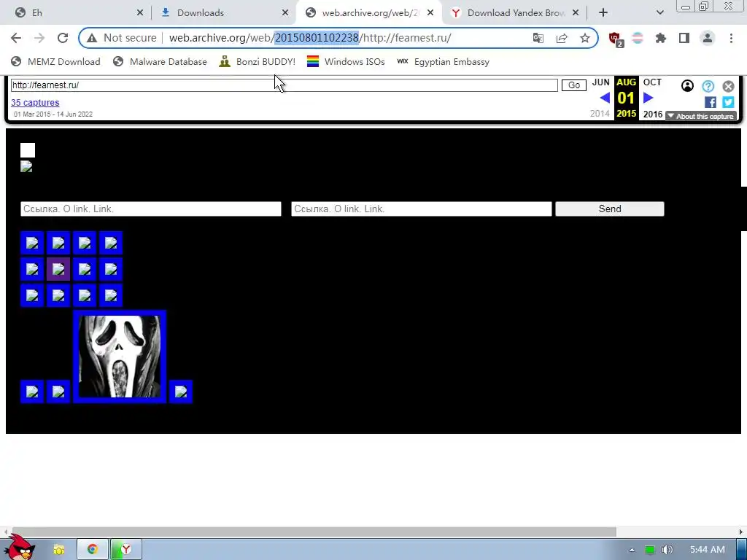Select the OCT month in the capture timeline

coord(652,82)
